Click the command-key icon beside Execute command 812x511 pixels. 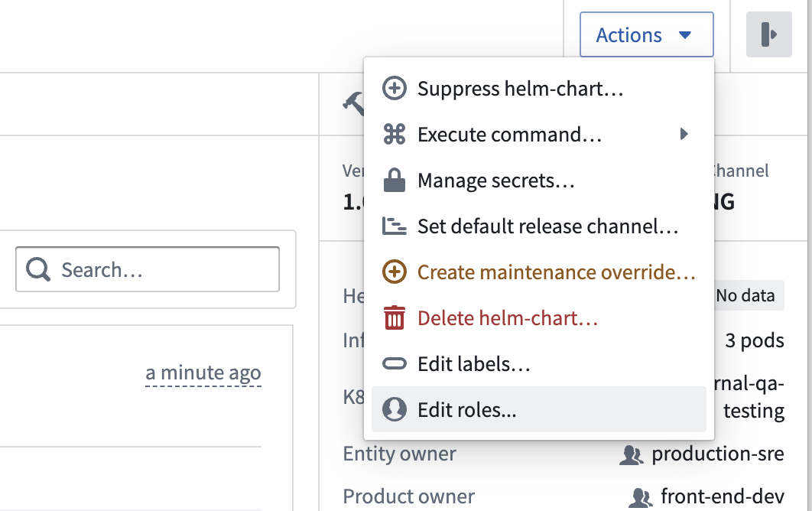pos(394,134)
